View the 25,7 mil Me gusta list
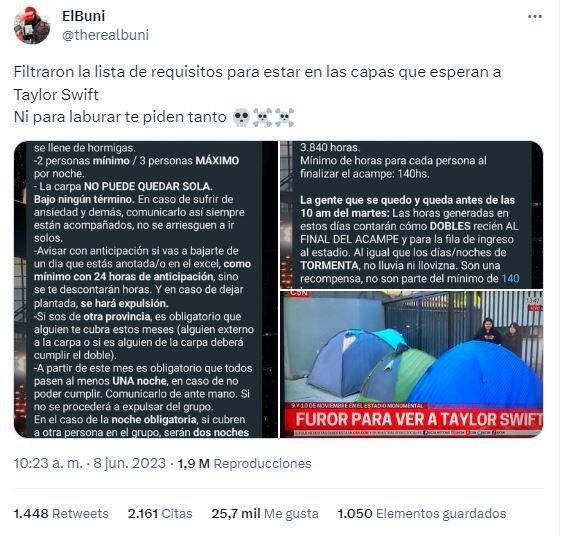This screenshot has height=536, width=562. click(x=265, y=513)
